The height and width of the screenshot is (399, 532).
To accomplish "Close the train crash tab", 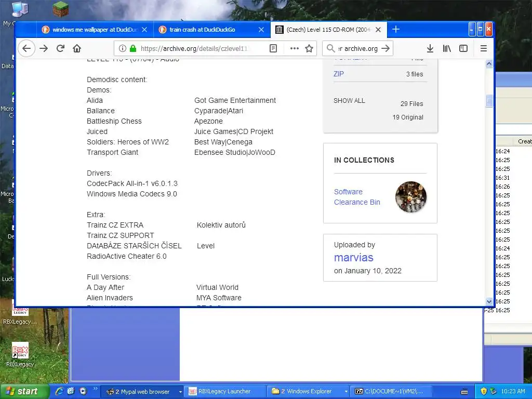I will click(x=261, y=30).
